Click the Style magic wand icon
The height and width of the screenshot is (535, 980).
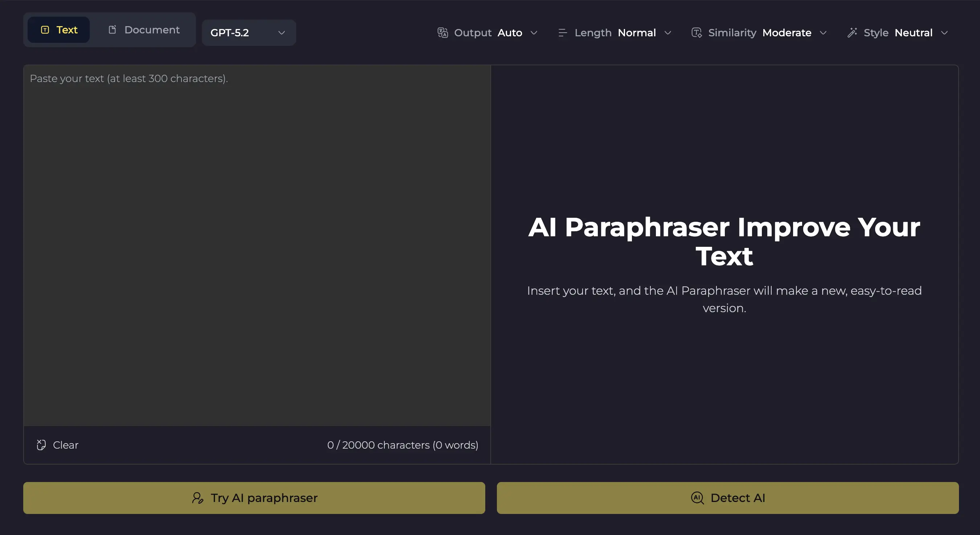[x=852, y=33]
